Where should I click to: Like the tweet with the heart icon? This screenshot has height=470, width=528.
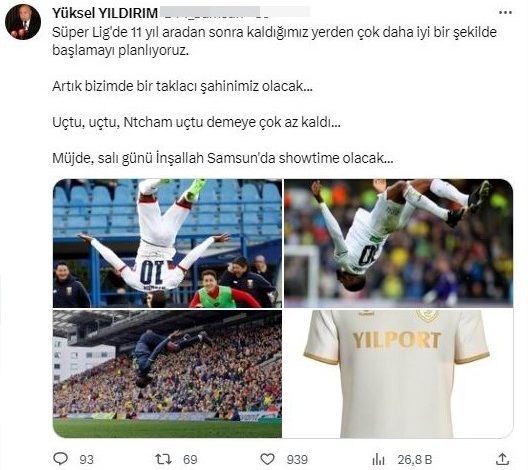268,459
